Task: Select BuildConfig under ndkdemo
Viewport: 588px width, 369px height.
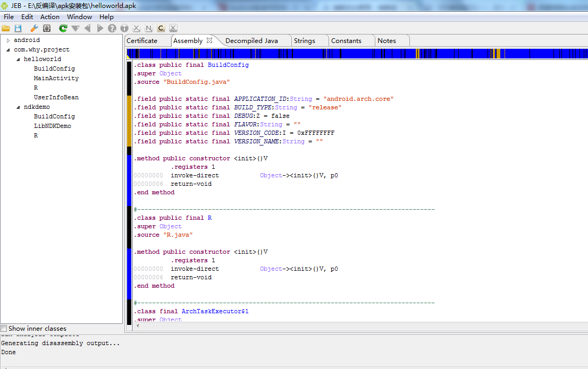Action: [x=54, y=116]
